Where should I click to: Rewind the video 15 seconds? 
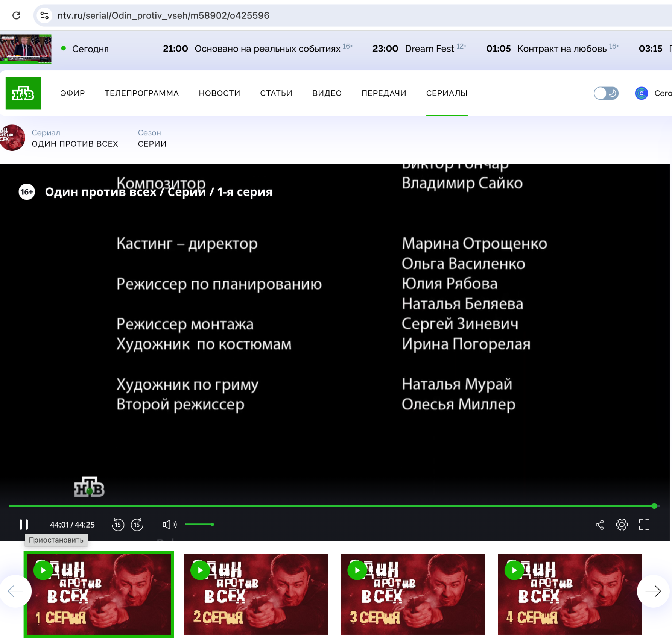(118, 524)
